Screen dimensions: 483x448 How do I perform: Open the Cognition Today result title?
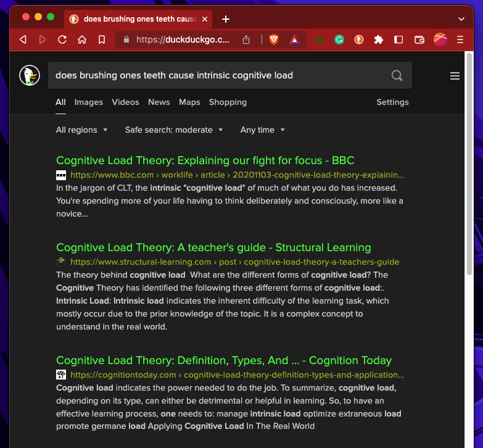click(x=224, y=360)
